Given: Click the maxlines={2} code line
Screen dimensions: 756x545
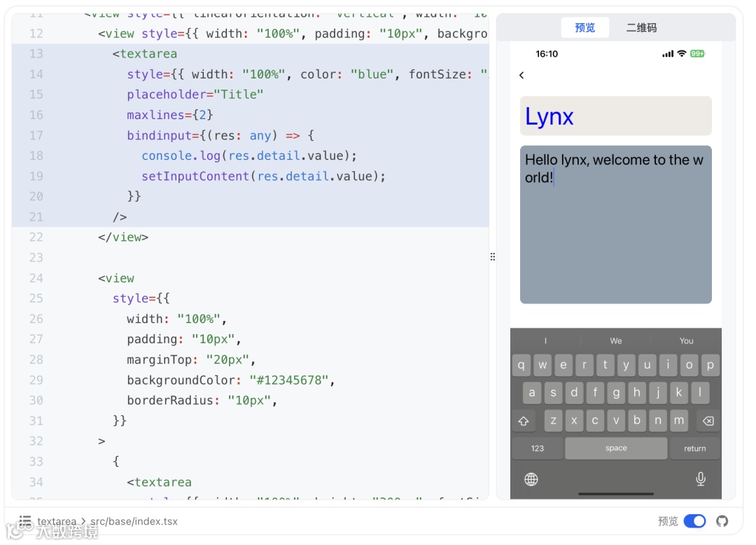Looking at the screenshot, I should (x=169, y=115).
